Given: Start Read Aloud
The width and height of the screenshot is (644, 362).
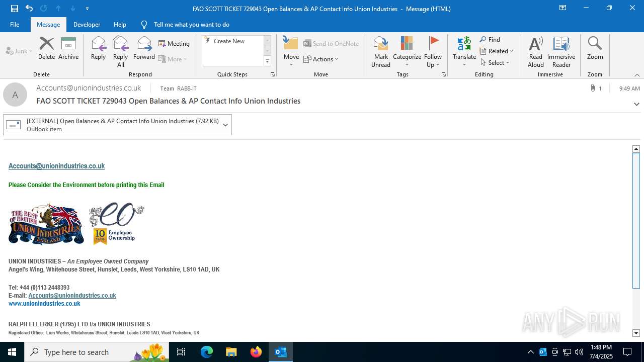Looking at the screenshot, I should [x=536, y=52].
